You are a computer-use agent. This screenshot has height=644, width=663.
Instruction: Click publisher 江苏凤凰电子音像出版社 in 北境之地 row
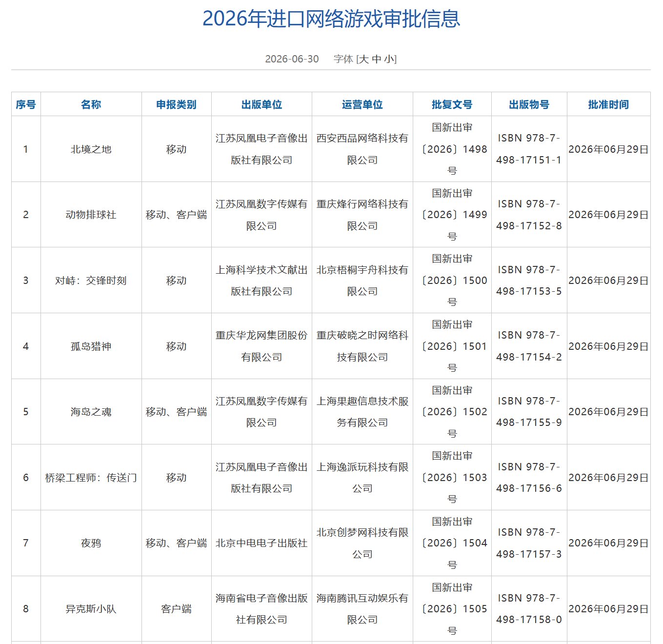coord(261,149)
